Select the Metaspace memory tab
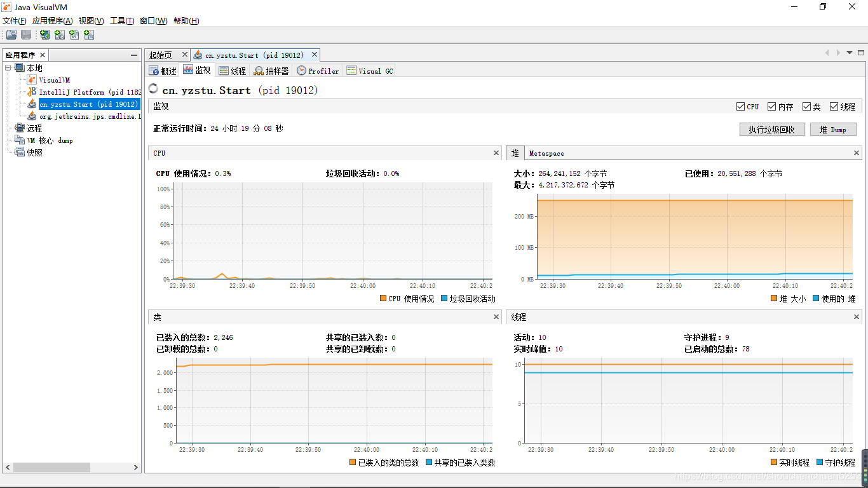The width and height of the screenshot is (868, 488). pyautogui.click(x=546, y=153)
